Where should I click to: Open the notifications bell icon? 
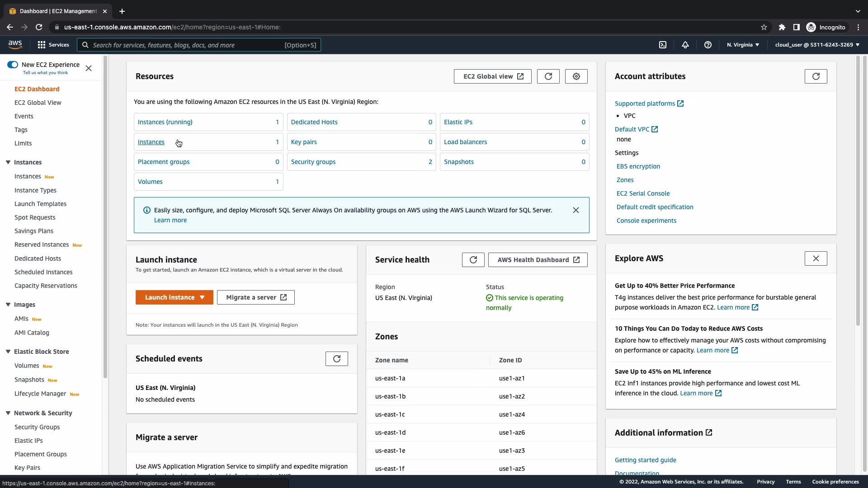(x=685, y=45)
